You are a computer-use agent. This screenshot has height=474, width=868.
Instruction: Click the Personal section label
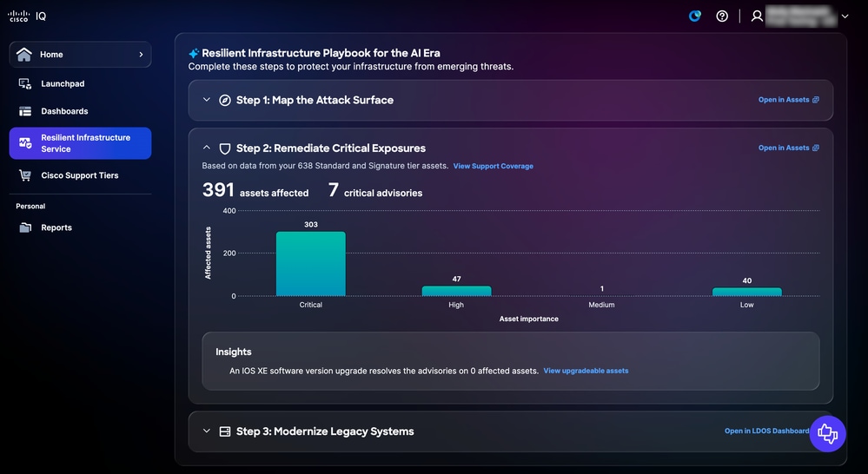[x=30, y=207]
